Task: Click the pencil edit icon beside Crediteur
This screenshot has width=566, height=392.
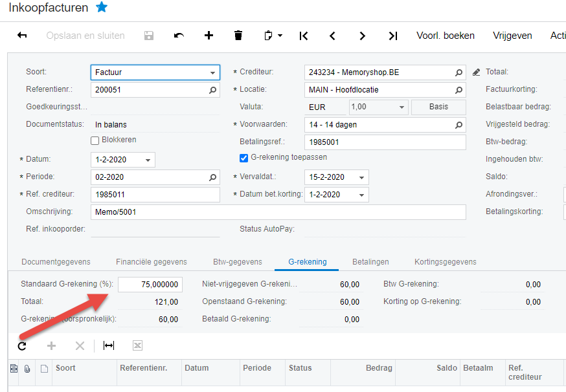Action: pyautogui.click(x=477, y=72)
